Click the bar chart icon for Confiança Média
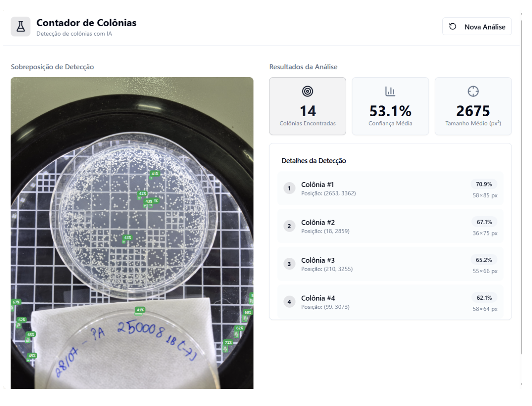This screenshot has width=532, height=406. pyautogui.click(x=390, y=91)
